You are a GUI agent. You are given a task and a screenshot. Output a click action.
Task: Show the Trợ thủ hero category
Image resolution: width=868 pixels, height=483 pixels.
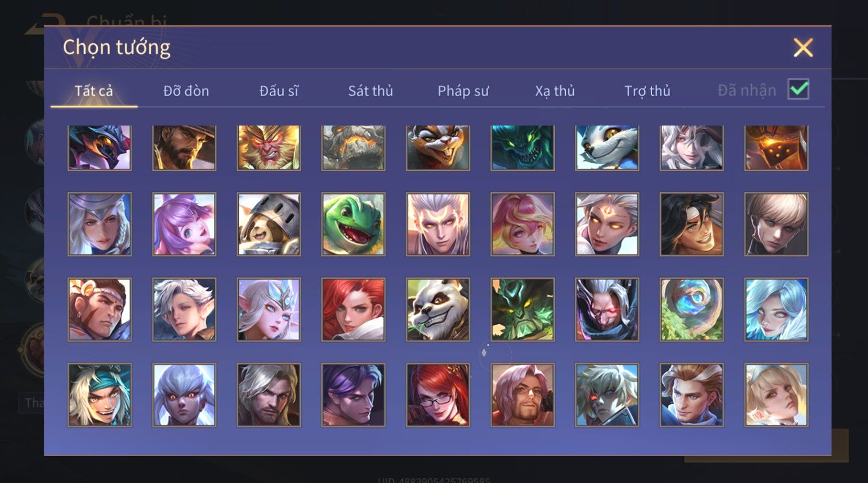(x=648, y=91)
